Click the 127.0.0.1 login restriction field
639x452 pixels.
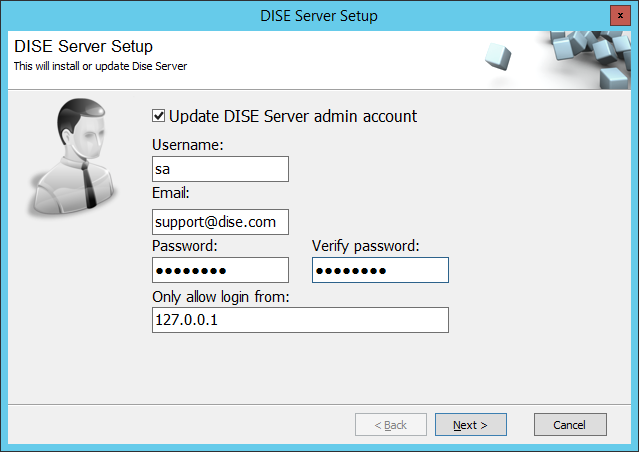click(300, 320)
